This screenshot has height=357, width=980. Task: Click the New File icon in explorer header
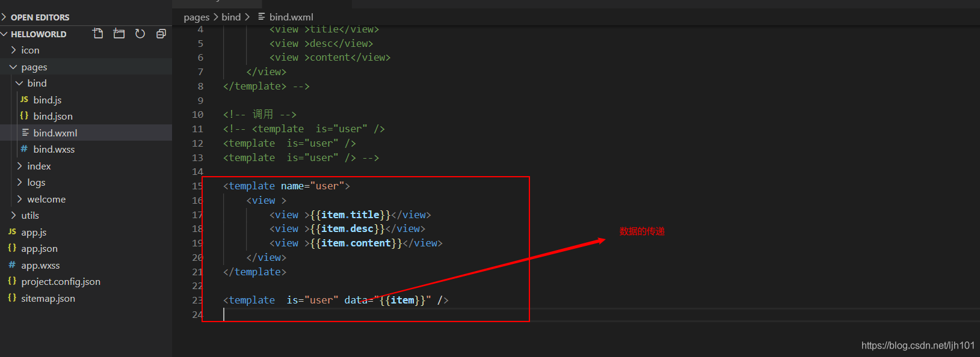pos(98,34)
